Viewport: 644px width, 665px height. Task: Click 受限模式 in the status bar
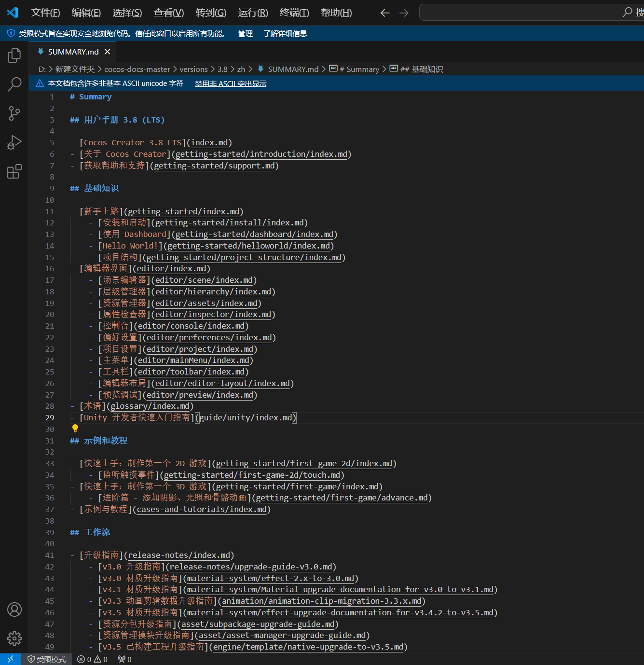pos(46,659)
